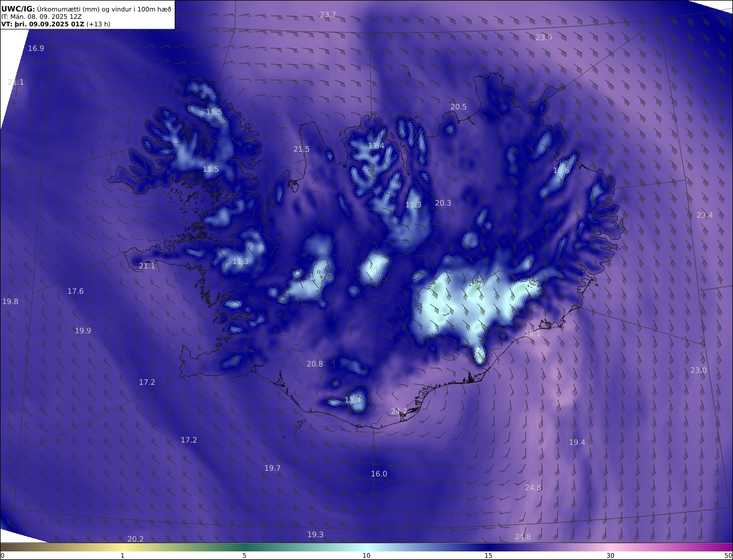This screenshot has height=560, width=733.
Task: Select the colorbar tick label 30
Action: pyautogui.click(x=610, y=556)
